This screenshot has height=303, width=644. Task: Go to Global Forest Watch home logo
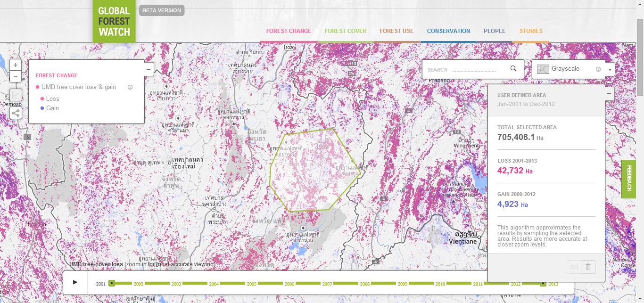114,22
